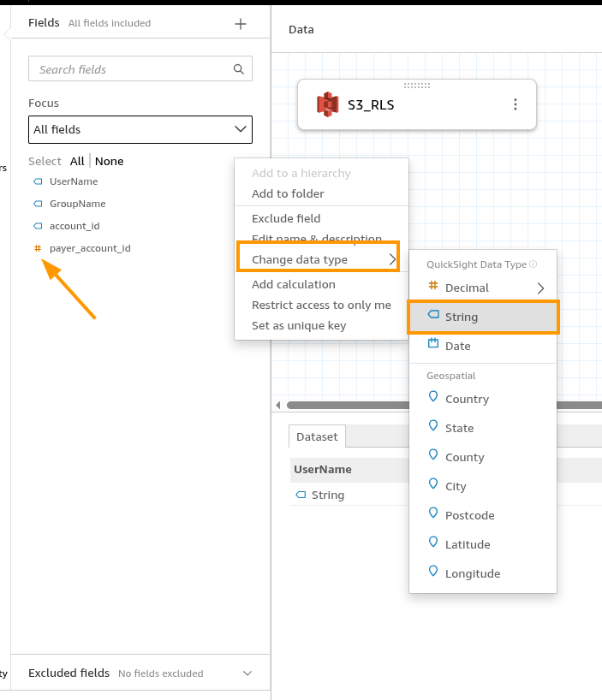Choose Set as unique key
Screen dimensions: 602x700
[x=321, y=325]
